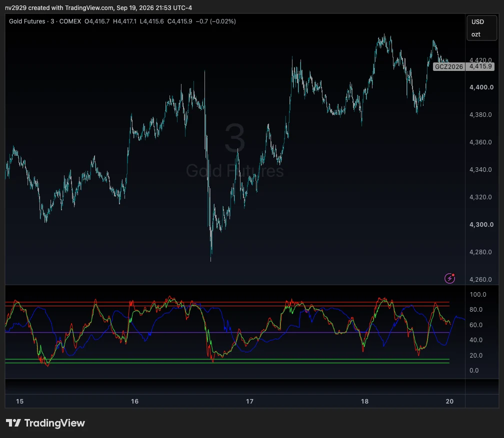Click the 4,360.0 price axis label
This screenshot has width=504, height=438.
pos(480,142)
